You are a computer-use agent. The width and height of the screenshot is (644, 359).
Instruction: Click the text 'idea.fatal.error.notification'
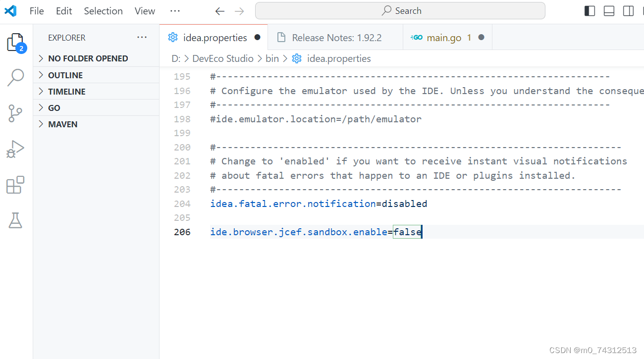click(293, 204)
